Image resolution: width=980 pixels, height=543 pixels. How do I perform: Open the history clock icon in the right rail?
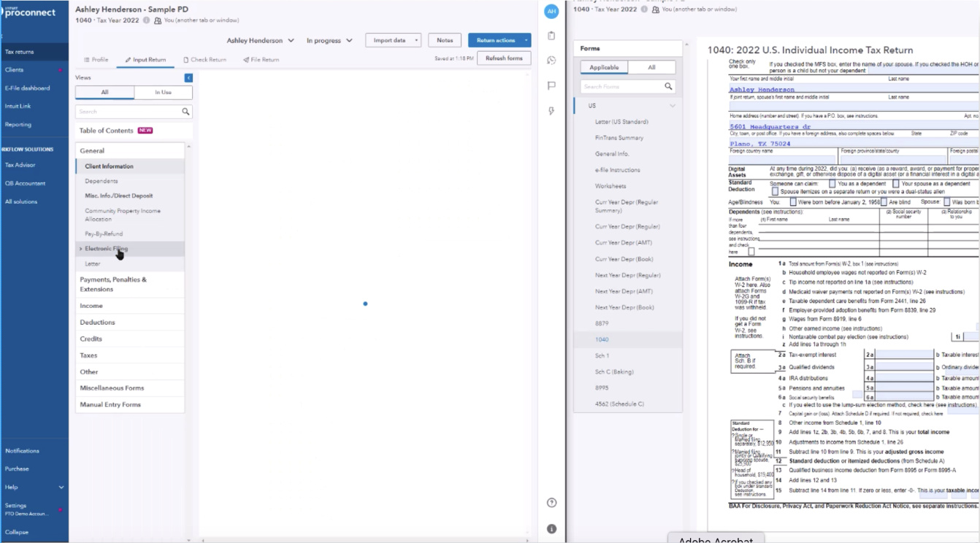551,61
